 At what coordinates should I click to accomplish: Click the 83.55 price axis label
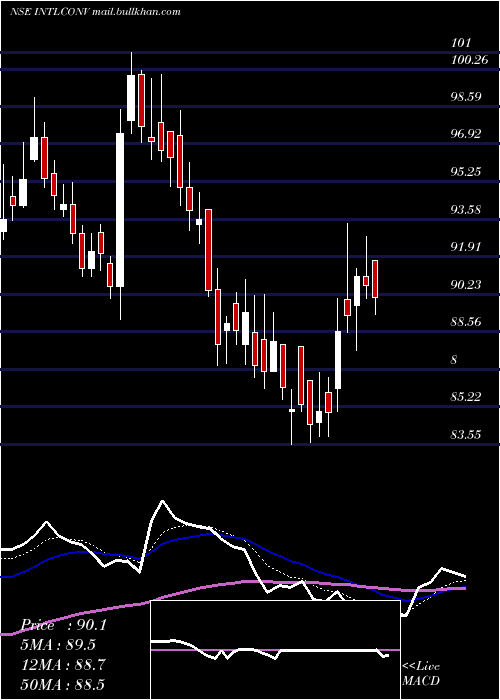click(x=466, y=434)
